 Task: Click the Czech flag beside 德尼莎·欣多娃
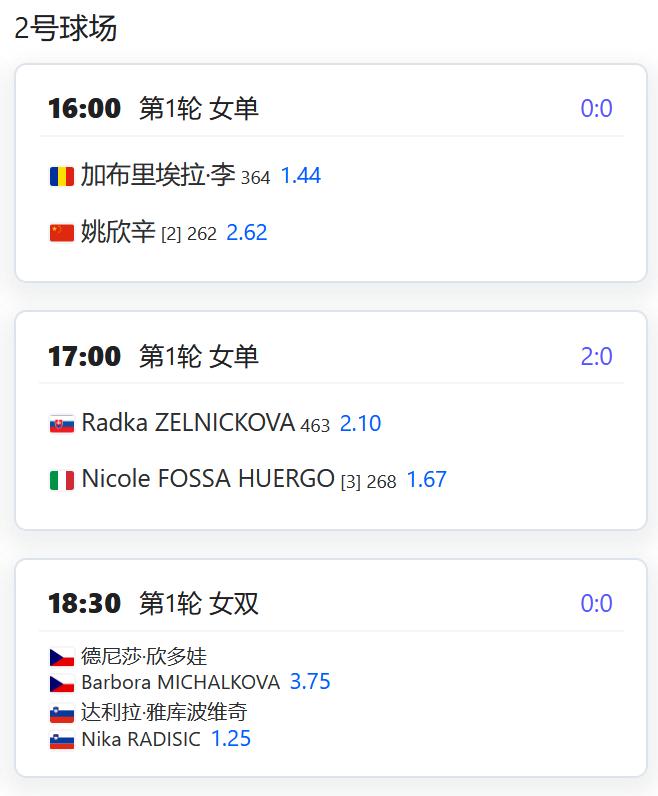coord(62,657)
